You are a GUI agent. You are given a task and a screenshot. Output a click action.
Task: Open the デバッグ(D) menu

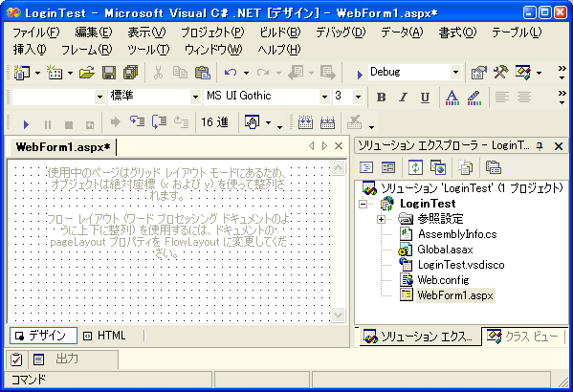[x=341, y=33]
